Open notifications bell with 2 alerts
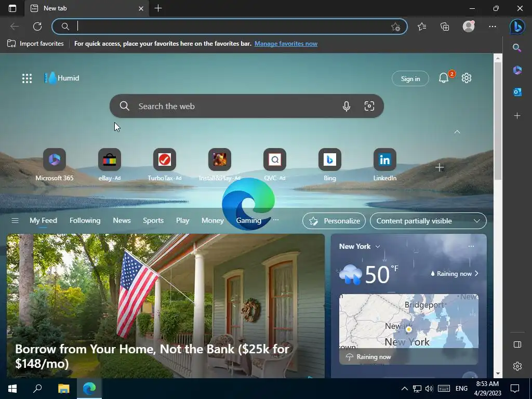Viewport: 532px width, 399px height. 444,78
